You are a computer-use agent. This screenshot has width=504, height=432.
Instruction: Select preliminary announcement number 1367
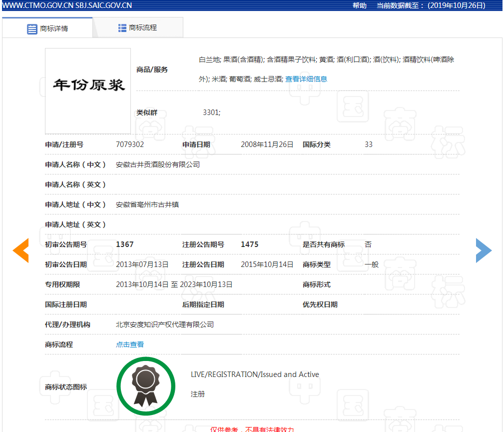pyautogui.click(x=125, y=244)
